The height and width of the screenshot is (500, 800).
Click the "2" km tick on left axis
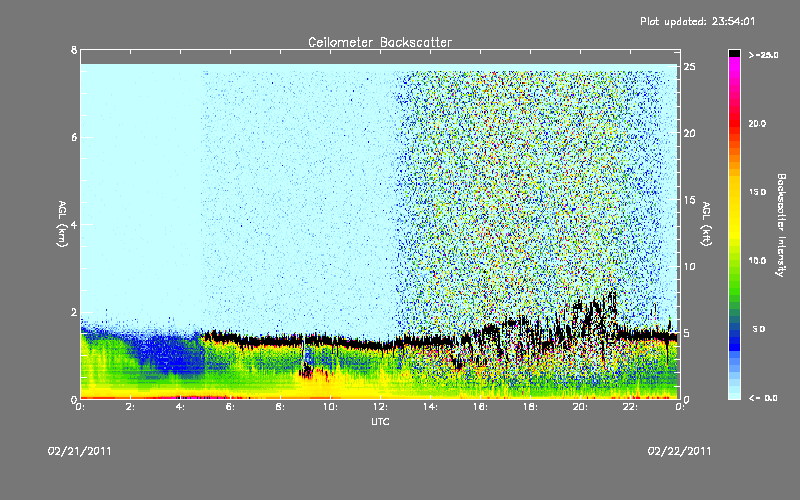pyautogui.click(x=74, y=312)
